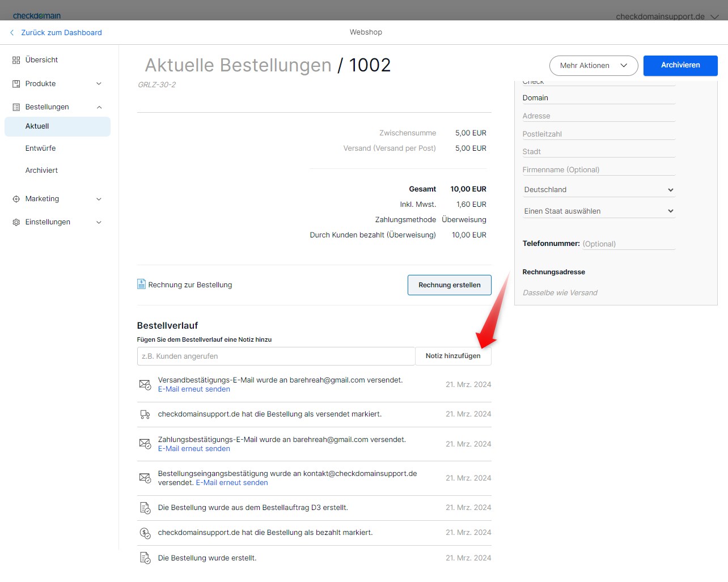Open the Mehr Aktionen dropdown
The height and width of the screenshot is (582, 728).
pos(593,66)
